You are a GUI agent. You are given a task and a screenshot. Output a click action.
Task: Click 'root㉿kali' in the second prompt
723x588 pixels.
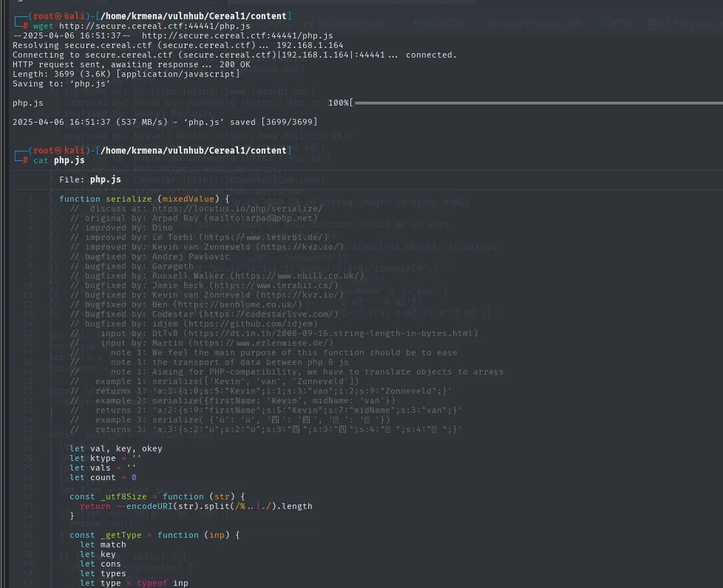(x=58, y=151)
